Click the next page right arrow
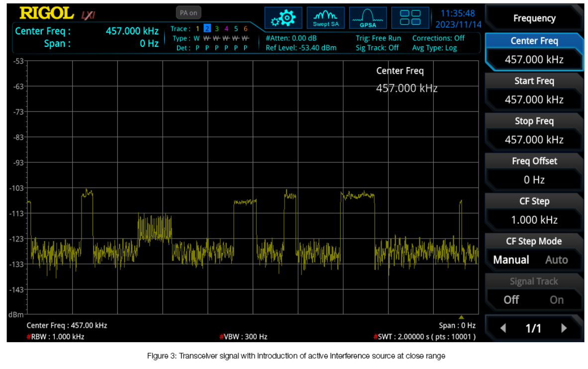 click(x=564, y=328)
